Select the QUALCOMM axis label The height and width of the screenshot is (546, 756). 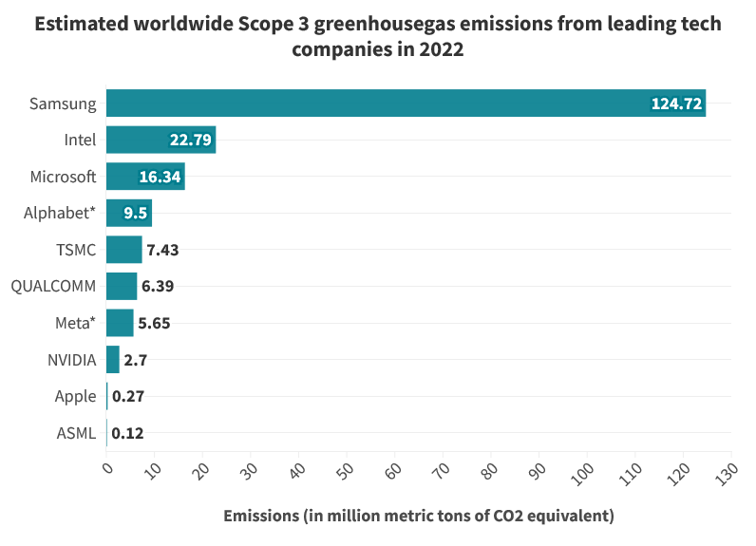click(53, 286)
